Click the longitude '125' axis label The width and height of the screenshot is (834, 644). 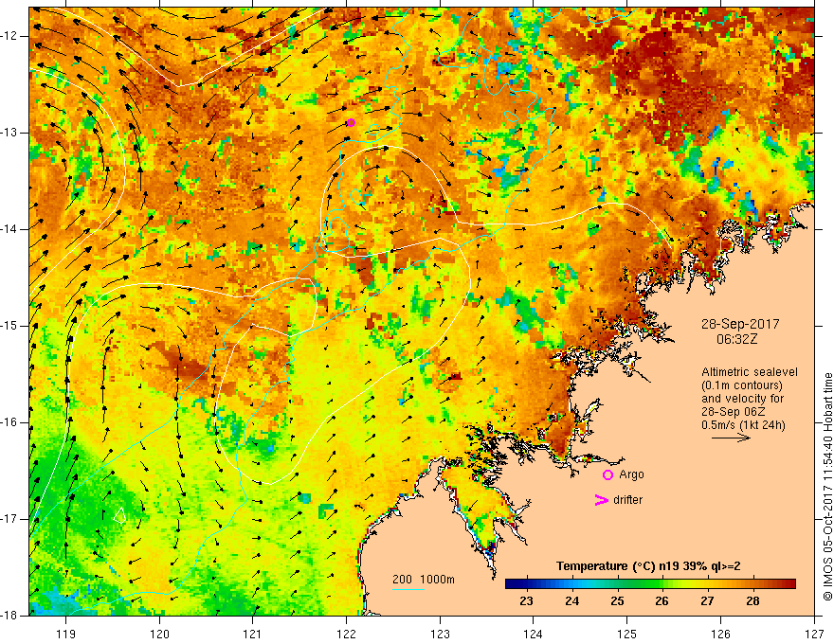tap(627, 634)
